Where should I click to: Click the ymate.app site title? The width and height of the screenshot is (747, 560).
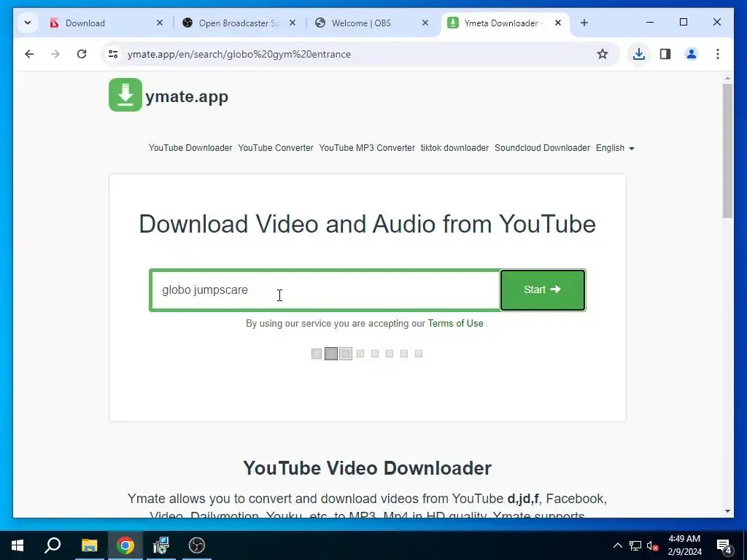click(187, 97)
